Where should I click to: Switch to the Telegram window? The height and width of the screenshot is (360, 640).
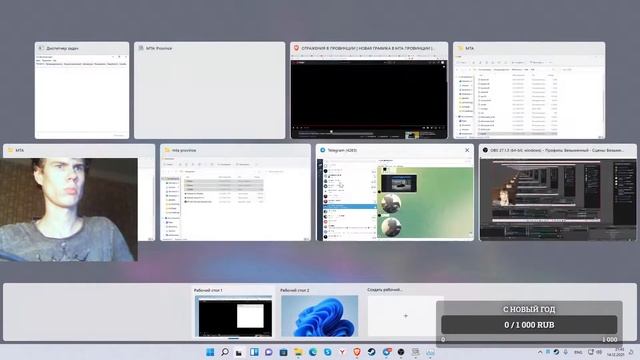pos(395,192)
